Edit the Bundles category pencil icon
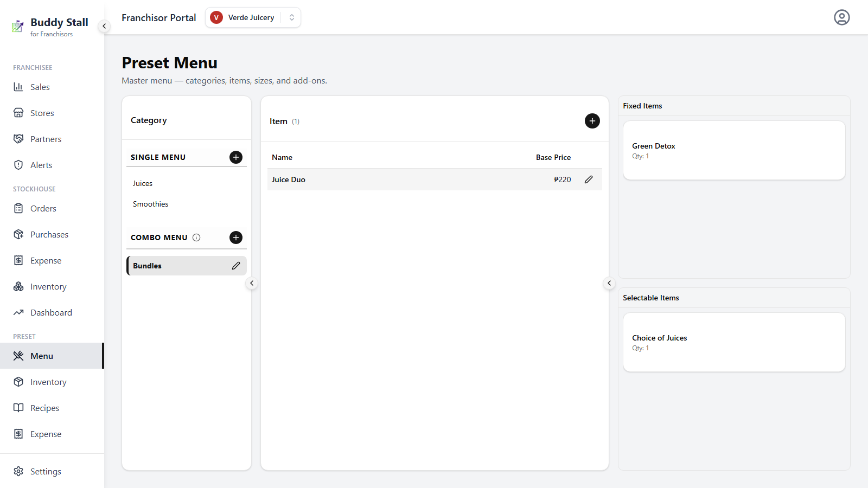 (236, 266)
